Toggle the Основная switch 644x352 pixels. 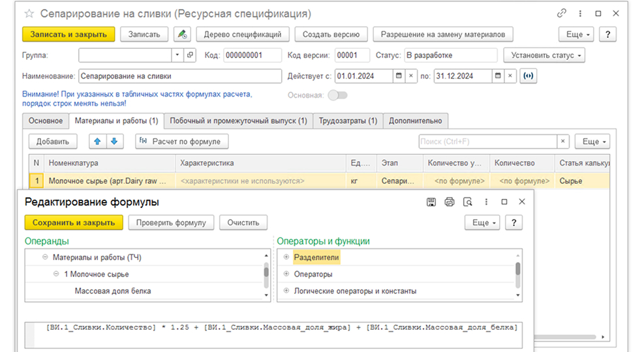pyautogui.click(x=337, y=95)
